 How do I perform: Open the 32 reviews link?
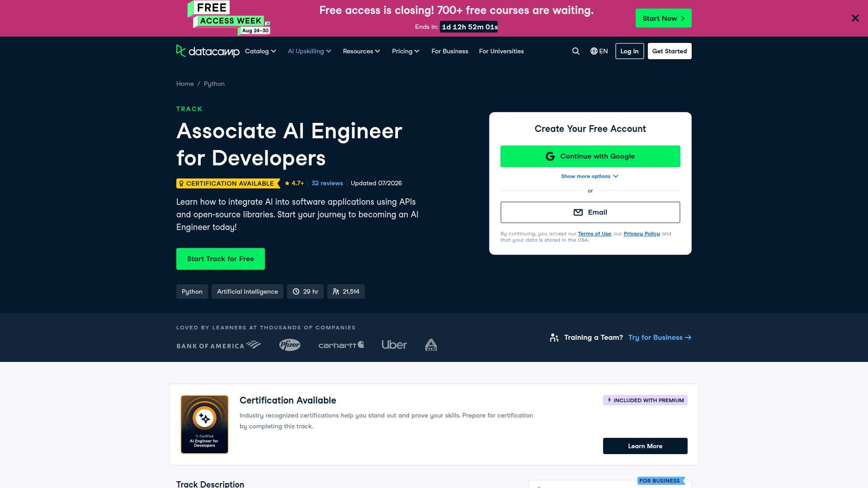(x=327, y=183)
